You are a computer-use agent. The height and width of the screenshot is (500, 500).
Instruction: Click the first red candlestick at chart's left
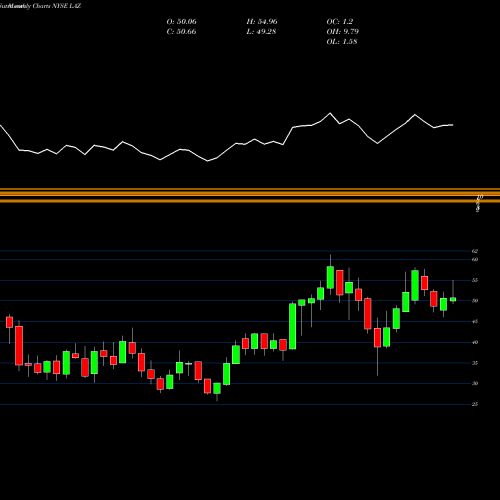point(9,322)
